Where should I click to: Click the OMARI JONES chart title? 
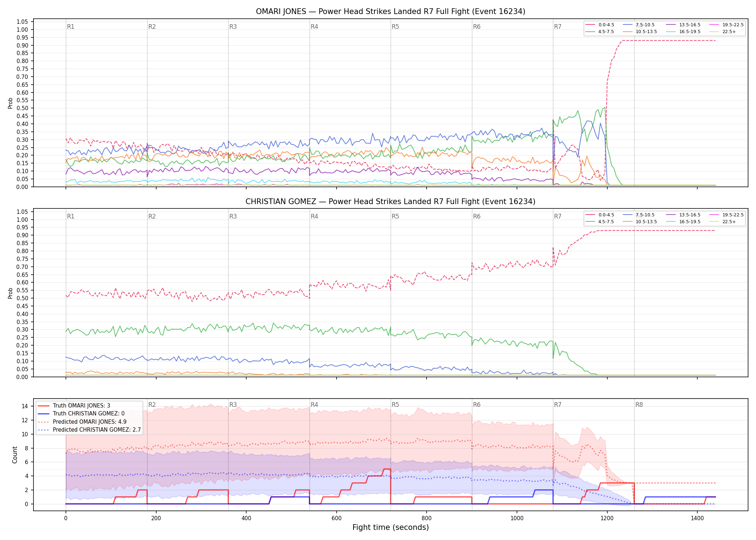click(x=391, y=12)
